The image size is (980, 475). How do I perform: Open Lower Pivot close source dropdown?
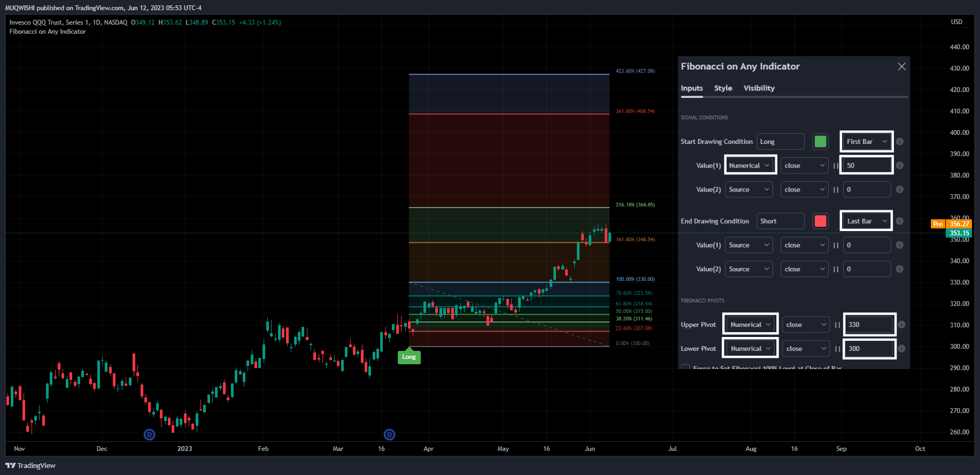point(806,349)
